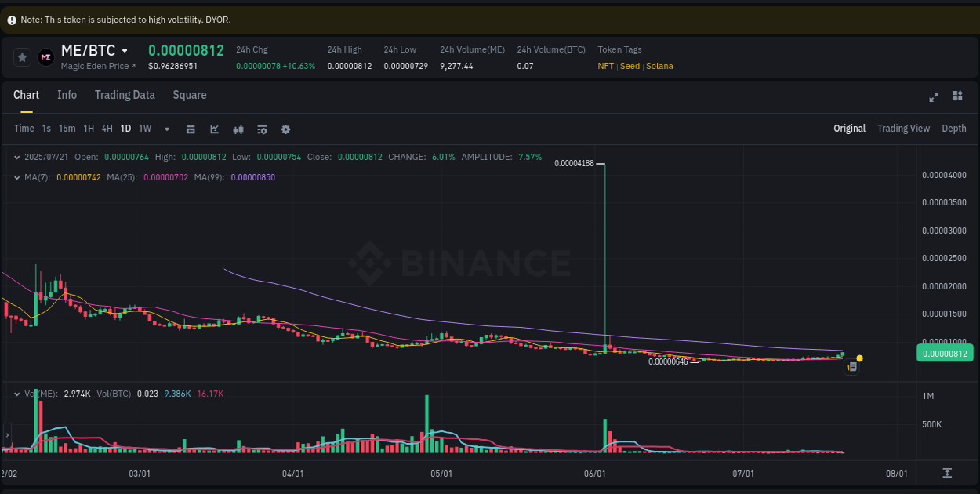Open the Square tab
The height and width of the screenshot is (494, 980).
point(189,95)
